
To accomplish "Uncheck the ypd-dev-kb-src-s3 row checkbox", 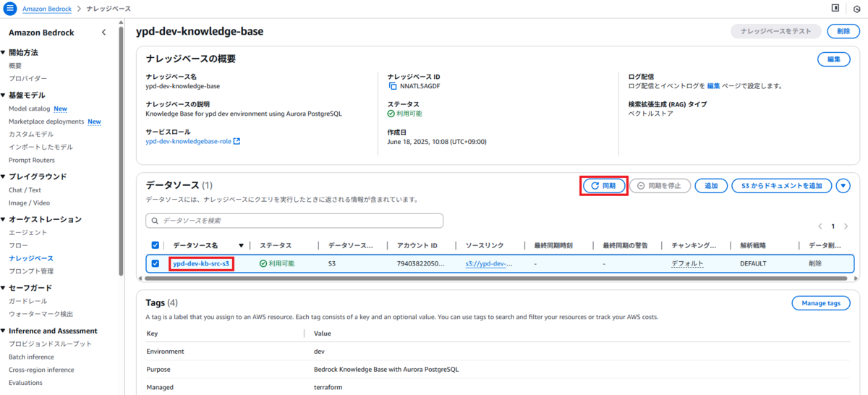I will 156,264.
